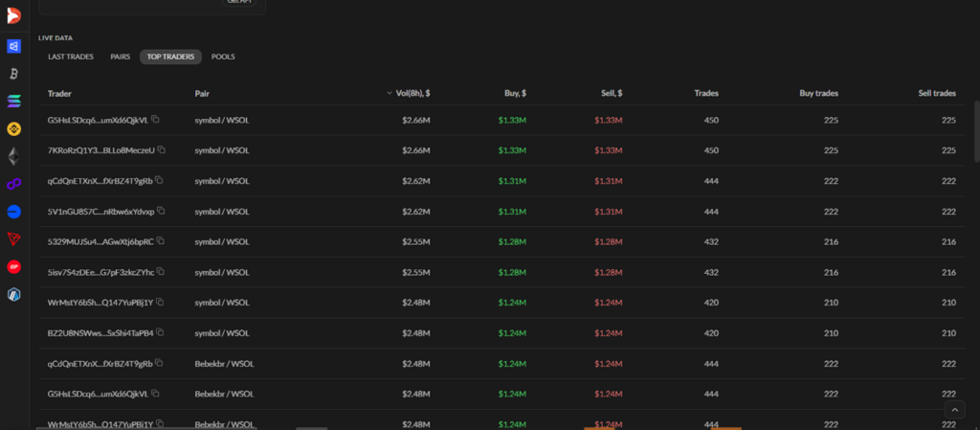Click $2.62M volume in 5V1nGU8S7C row
980x430 pixels.
pyautogui.click(x=416, y=212)
